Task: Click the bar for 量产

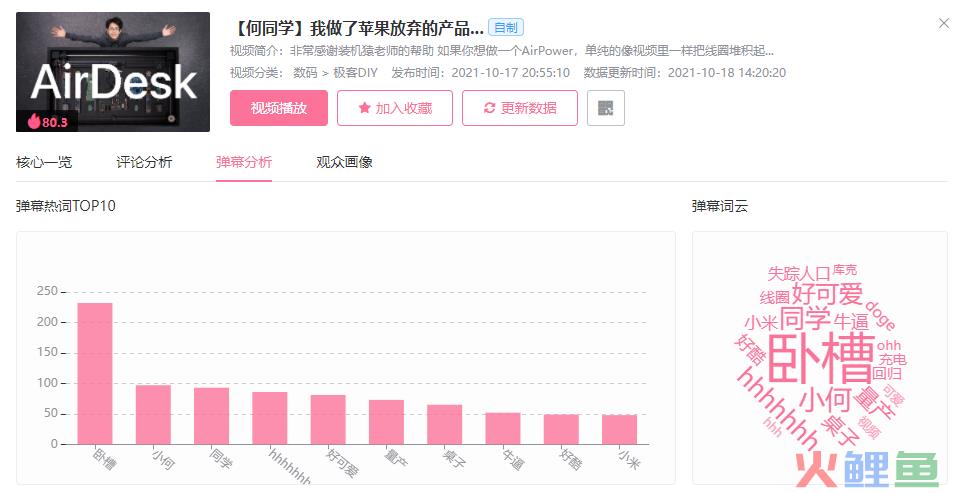Action: point(386,422)
